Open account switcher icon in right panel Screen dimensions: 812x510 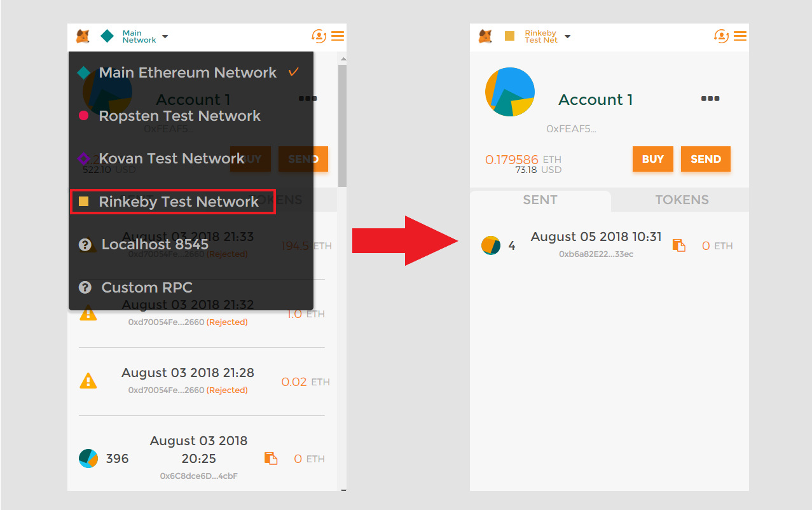(x=721, y=36)
